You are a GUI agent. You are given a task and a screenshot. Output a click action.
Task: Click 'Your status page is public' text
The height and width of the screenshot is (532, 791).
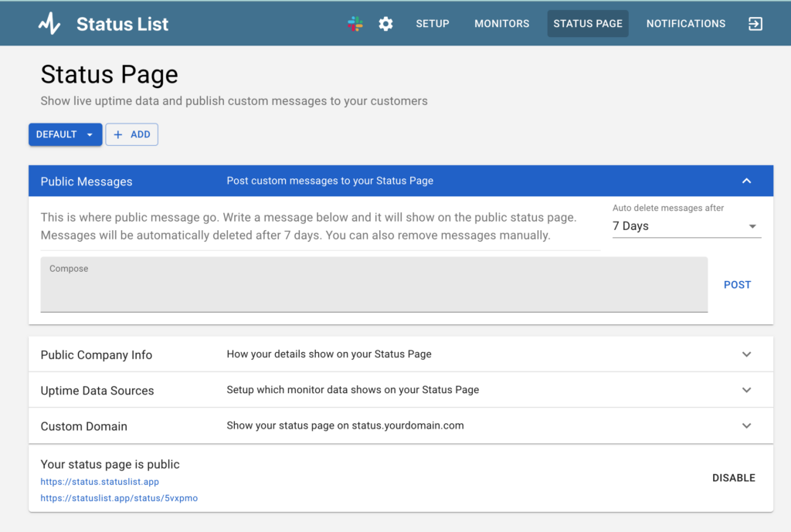coord(110,464)
